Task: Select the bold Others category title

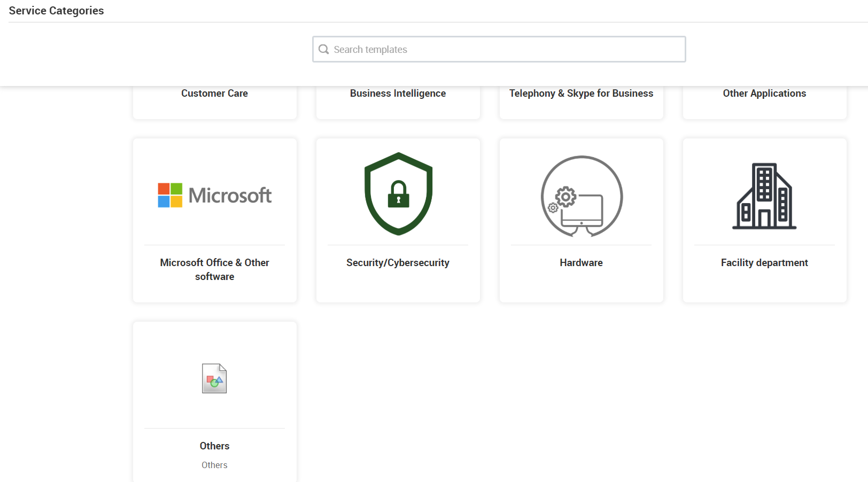Action: pos(214,446)
